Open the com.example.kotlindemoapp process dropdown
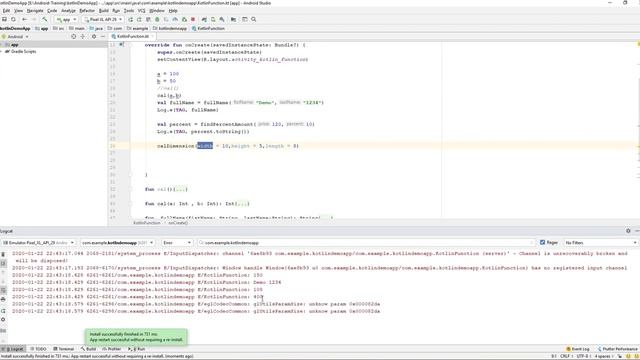The image size is (640, 360). tap(117, 242)
